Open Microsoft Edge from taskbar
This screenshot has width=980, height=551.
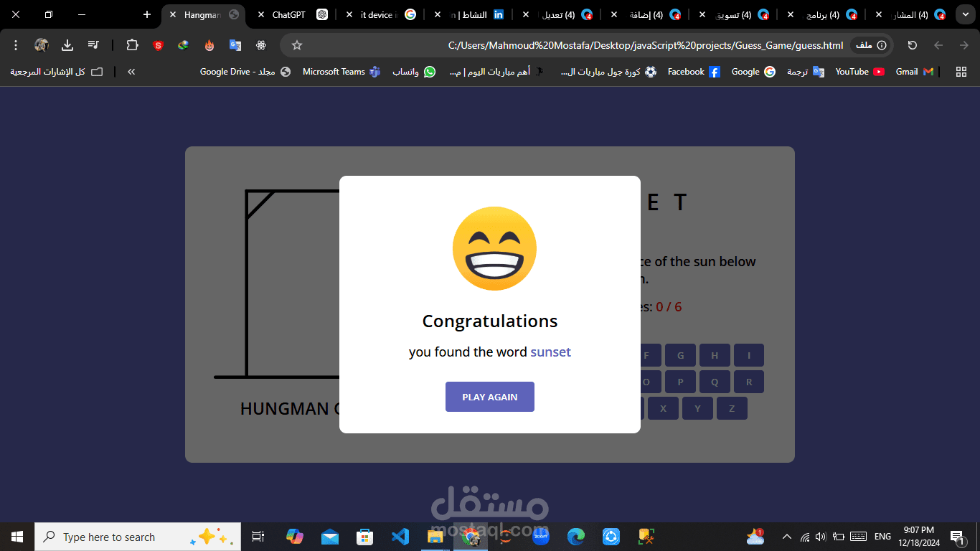(576, 537)
